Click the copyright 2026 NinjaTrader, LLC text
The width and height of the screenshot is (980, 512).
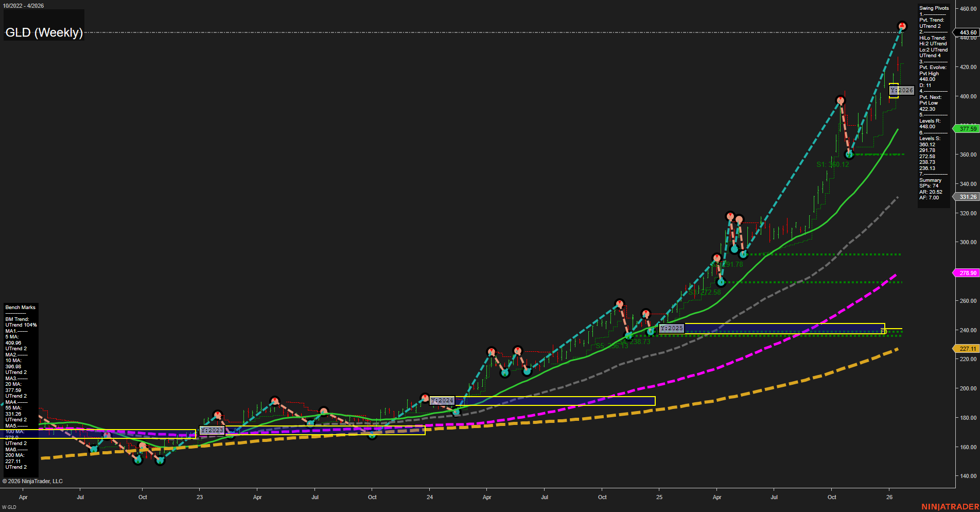(33, 481)
